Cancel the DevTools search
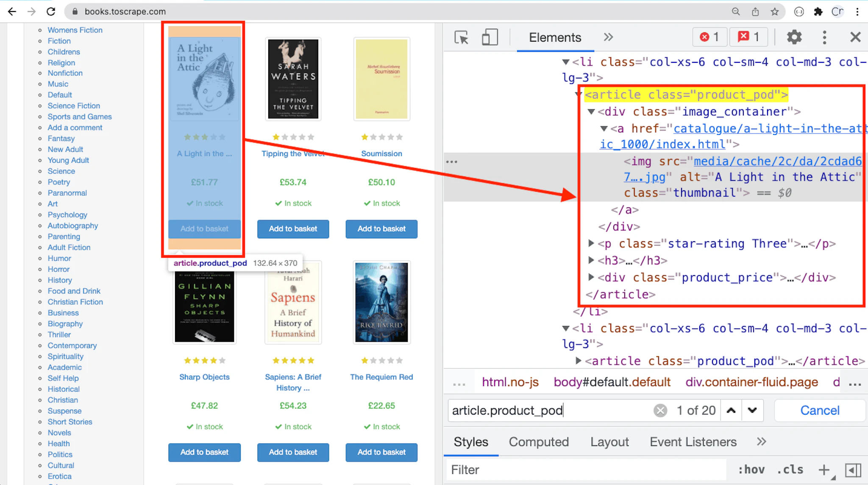868x485 pixels. [x=820, y=410]
